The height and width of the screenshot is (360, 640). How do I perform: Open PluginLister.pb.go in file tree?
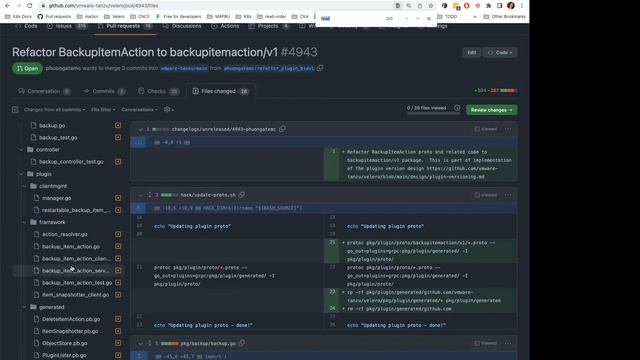point(64,355)
